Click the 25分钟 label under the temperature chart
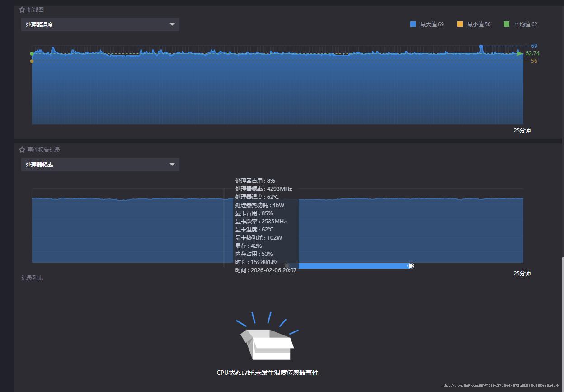Image resolution: width=564 pixels, height=392 pixels. coord(522,131)
